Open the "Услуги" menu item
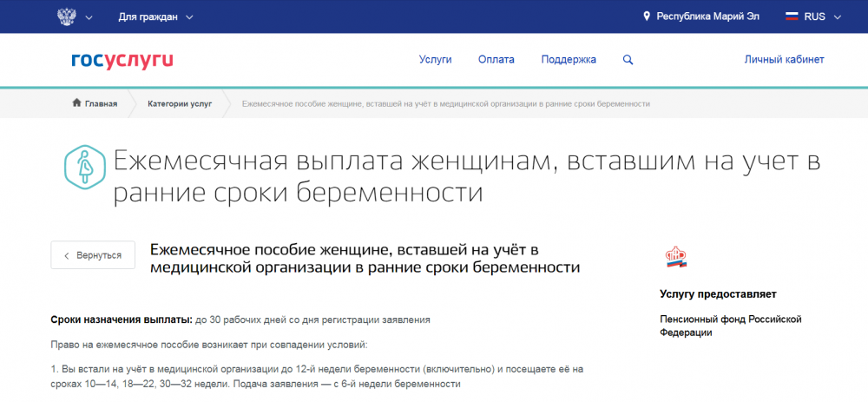 coord(435,60)
